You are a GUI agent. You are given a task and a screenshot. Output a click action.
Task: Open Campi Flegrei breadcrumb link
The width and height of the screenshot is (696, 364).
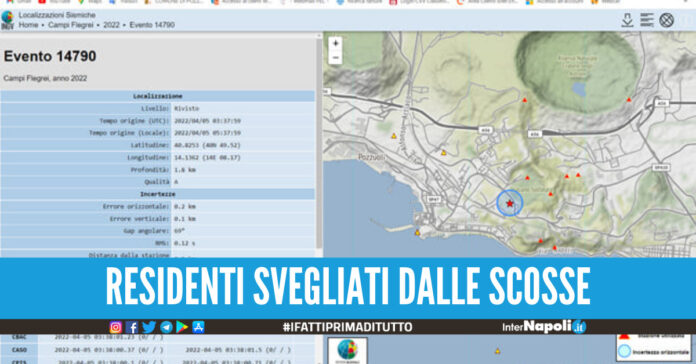point(71,25)
